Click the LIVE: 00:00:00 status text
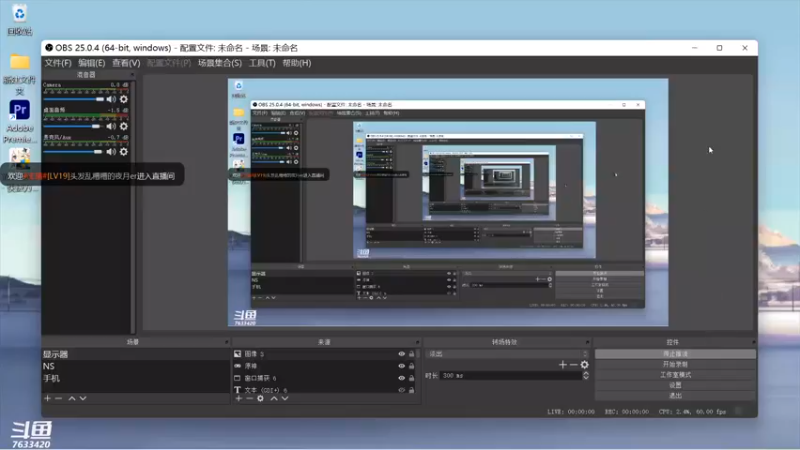This screenshot has width=800, height=450. (x=570, y=411)
